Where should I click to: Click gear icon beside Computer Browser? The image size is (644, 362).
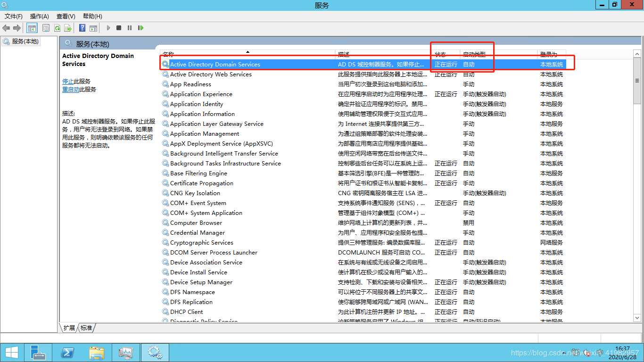[165, 223]
